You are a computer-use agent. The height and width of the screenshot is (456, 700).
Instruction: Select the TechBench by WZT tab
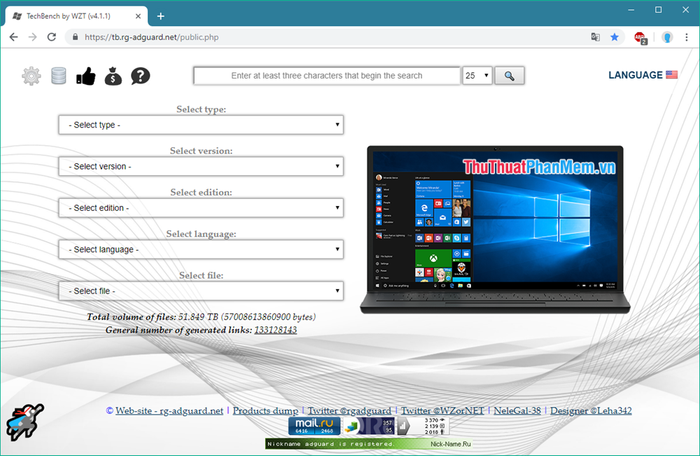(76, 16)
